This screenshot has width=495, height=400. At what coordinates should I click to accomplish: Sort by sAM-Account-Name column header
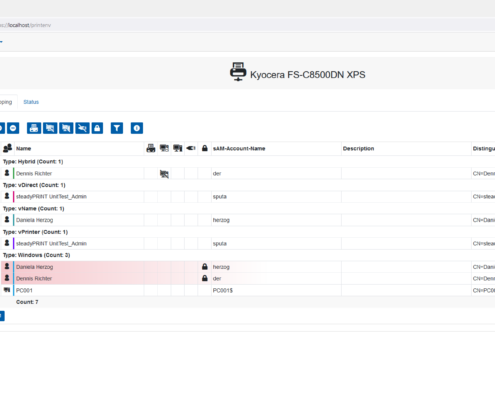(x=239, y=149)
